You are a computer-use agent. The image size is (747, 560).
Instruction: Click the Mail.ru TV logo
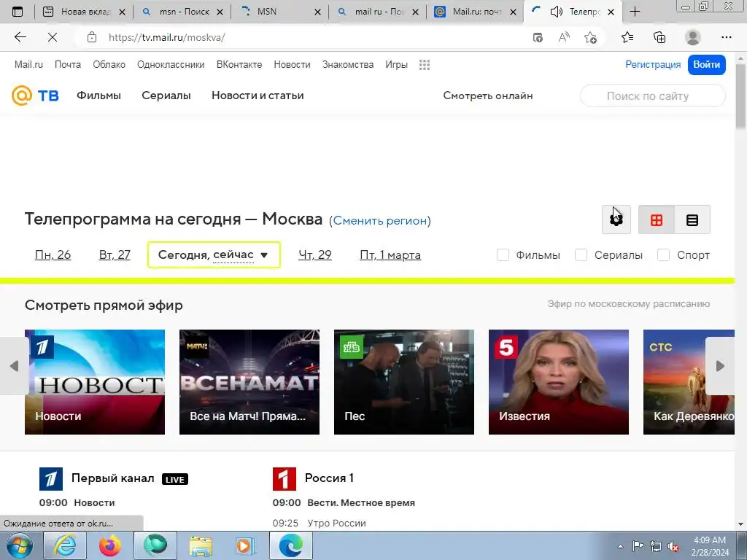coord(35,96)
